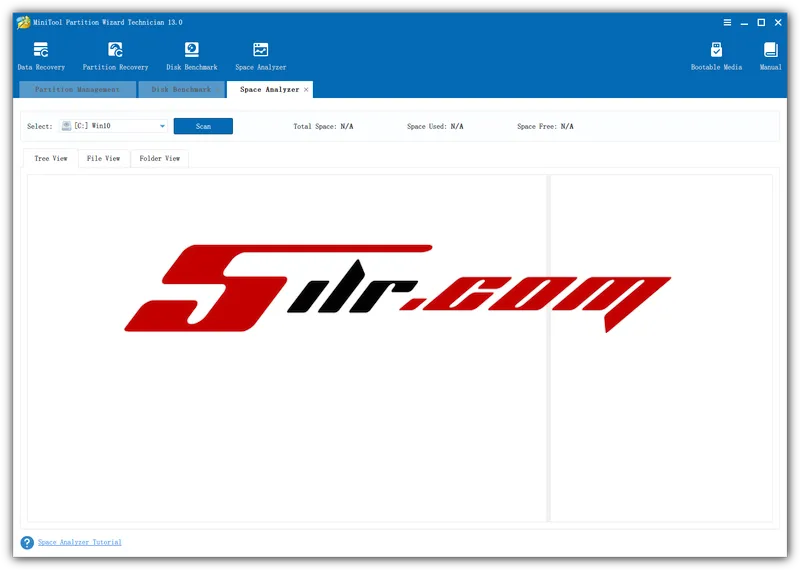
Task: Switch to File View
Action: point(104,159)
